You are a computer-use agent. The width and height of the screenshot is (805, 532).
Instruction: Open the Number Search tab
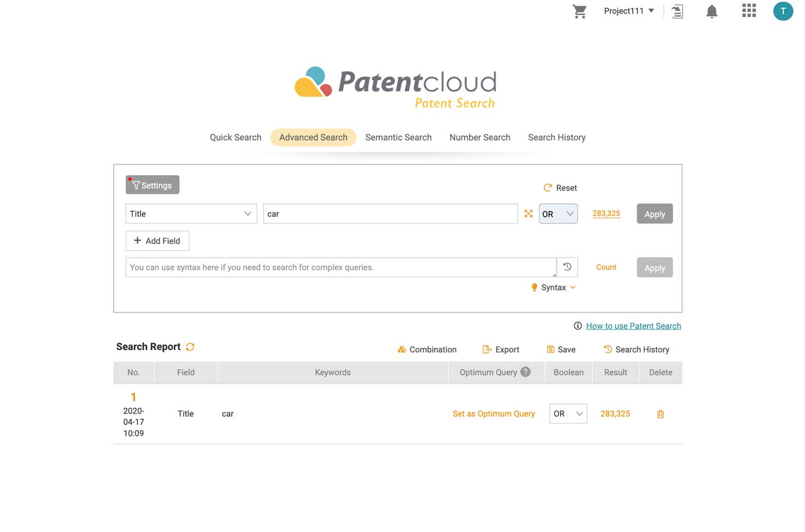pyautogui.click(x=480, y=137)
